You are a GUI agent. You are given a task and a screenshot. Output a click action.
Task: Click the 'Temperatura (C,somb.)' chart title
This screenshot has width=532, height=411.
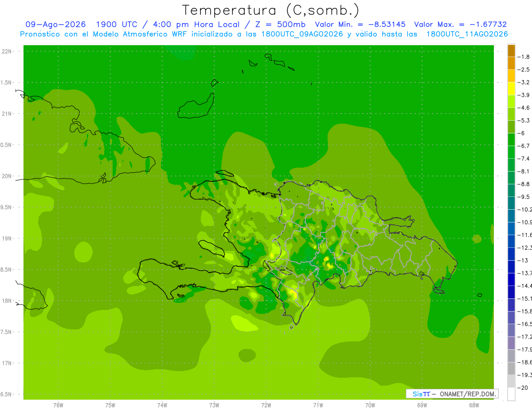point(271,11)
